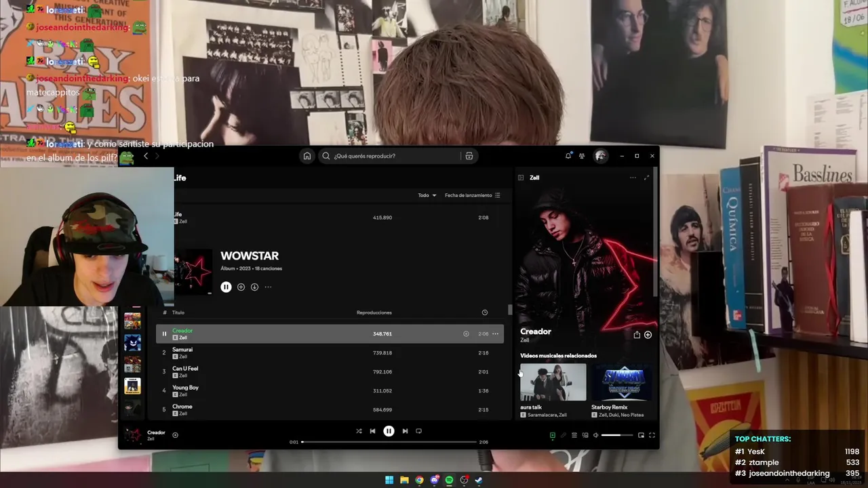Open Discord from taskbar

(434, 481)
